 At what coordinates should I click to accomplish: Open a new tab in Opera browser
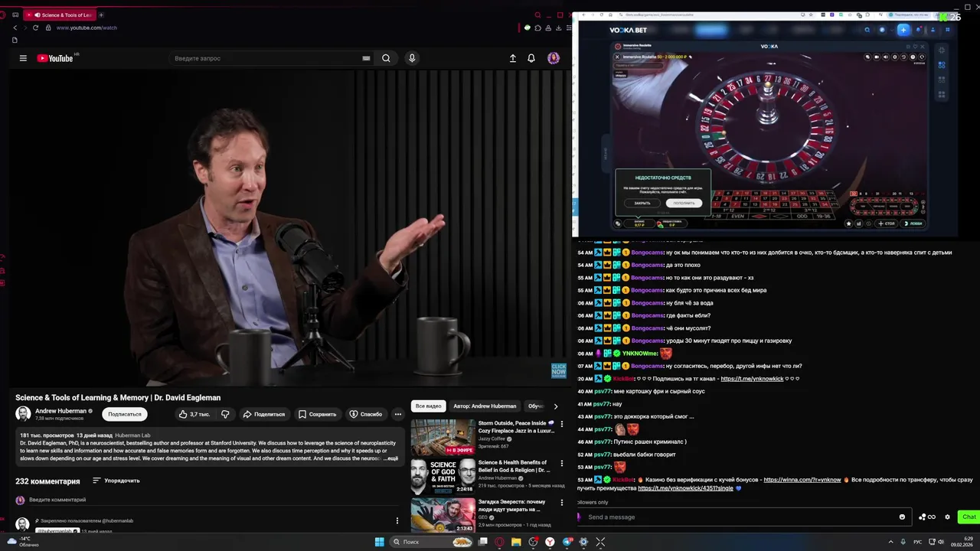(x=101, y=15)
